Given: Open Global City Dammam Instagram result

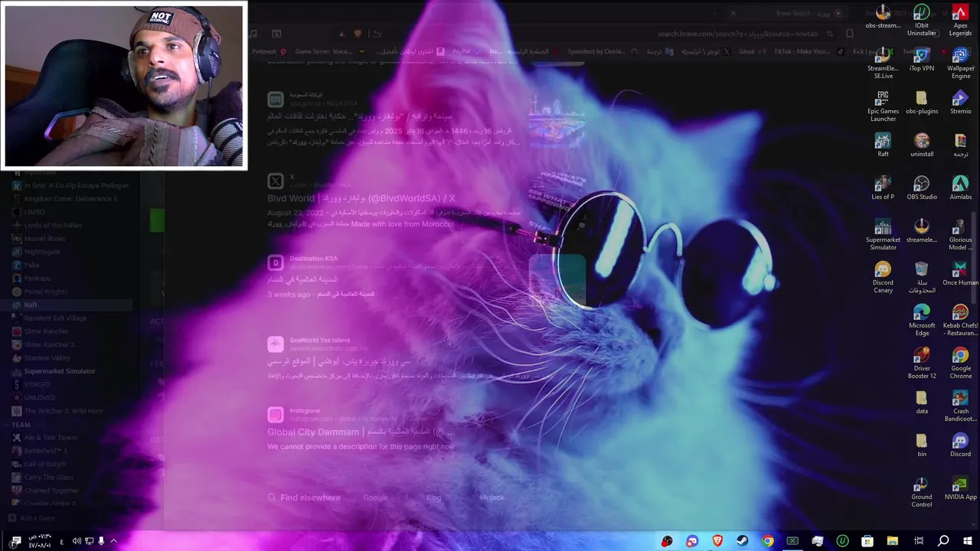Looking at the screenshot, I should click(361, 432).
